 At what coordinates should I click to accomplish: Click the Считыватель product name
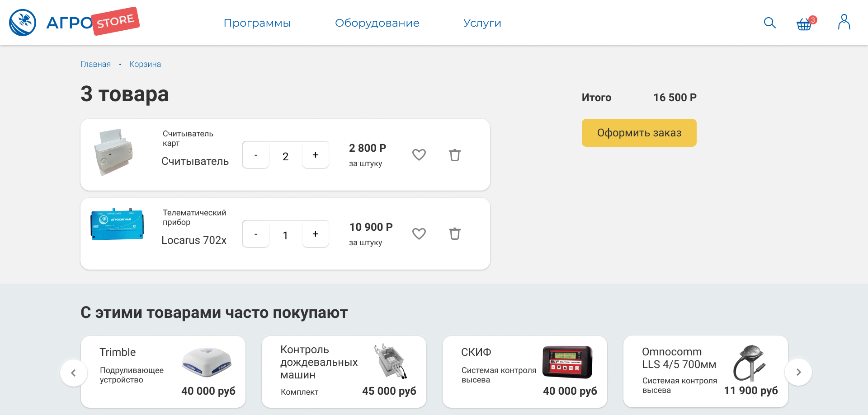[195, 161]
